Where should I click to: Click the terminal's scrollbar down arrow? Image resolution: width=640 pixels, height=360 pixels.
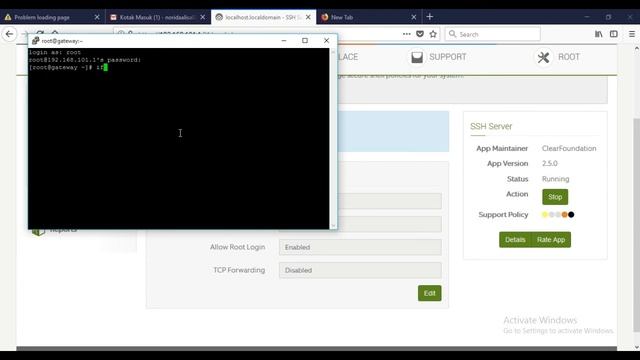(333, 226)
